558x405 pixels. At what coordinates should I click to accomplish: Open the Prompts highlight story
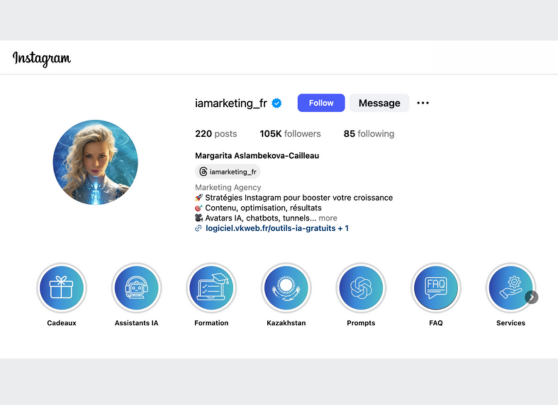pyautogui.click(x=361, y=288)
